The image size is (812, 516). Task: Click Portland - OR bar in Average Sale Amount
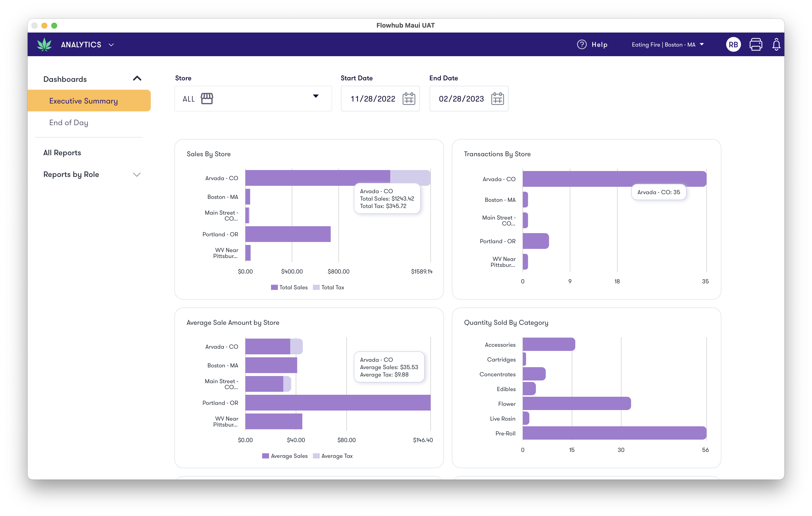point(338,403)
